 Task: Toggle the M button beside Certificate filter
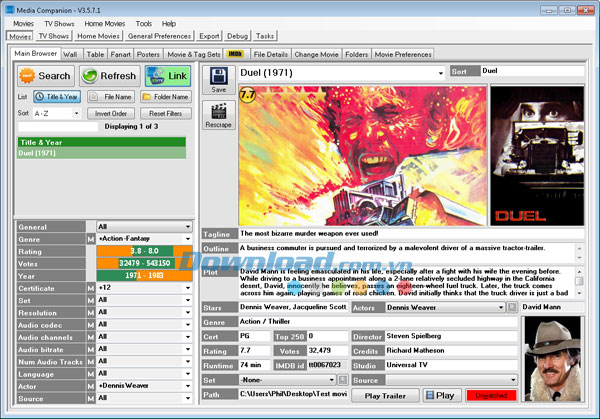91,288
